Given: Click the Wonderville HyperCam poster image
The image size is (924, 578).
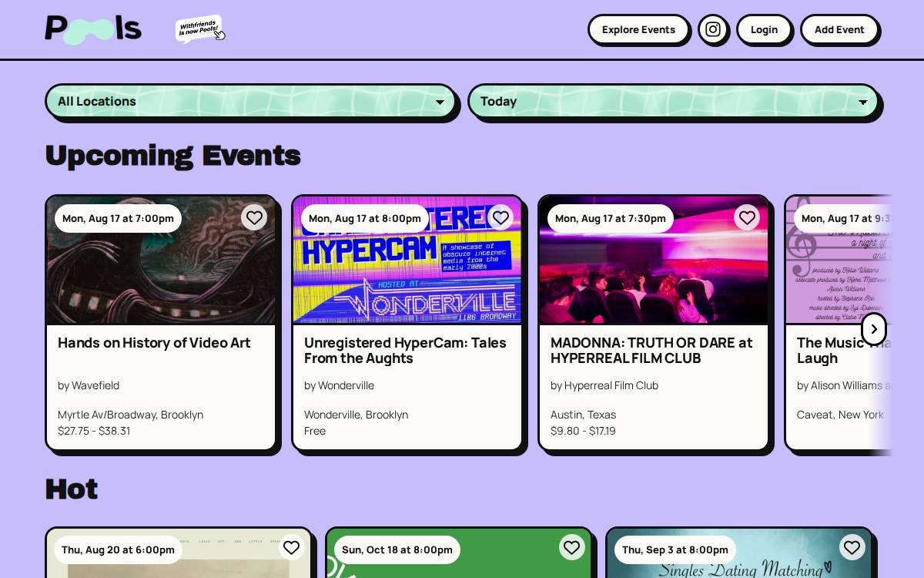Looking at the screenshot, I should click(x=407, y=260).
